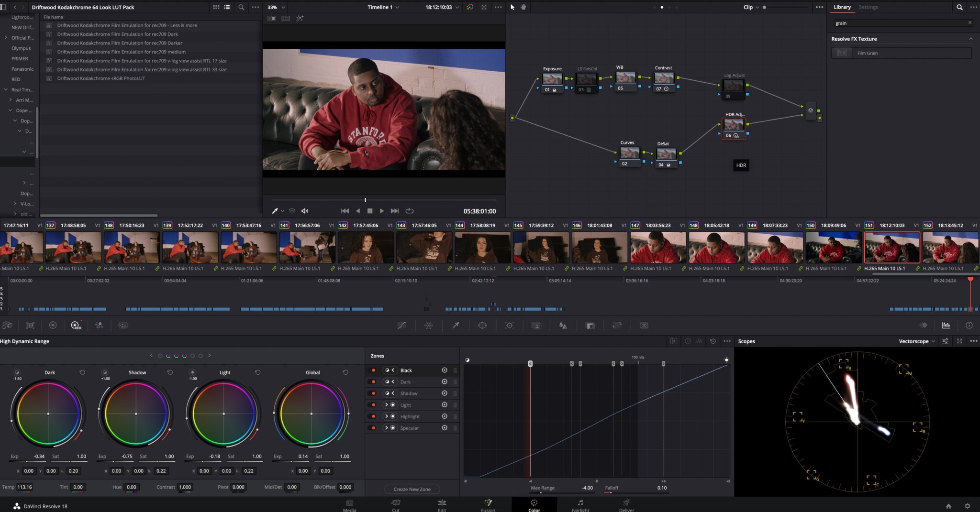Screen dimensions: 980x512
Task: Open the Keyframes panel icon
Action: pos(924,325)
